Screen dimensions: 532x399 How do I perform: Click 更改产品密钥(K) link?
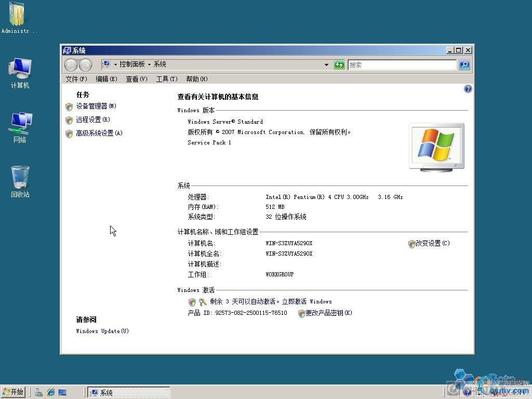[329, 313]
